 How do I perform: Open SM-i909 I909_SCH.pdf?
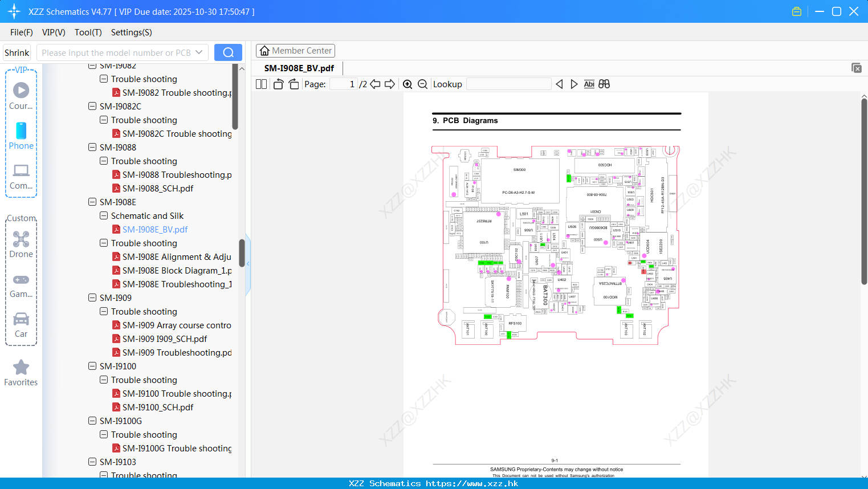coord(160,339)
